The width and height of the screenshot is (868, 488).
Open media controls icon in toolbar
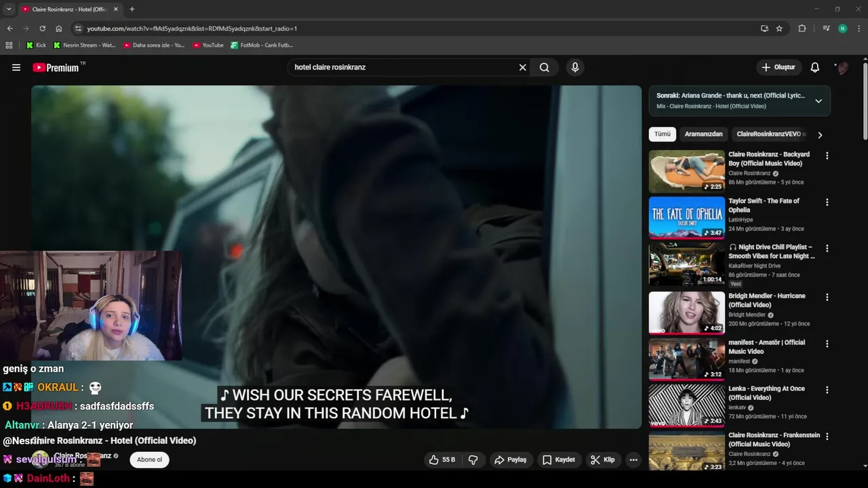(x=826, y=28)
